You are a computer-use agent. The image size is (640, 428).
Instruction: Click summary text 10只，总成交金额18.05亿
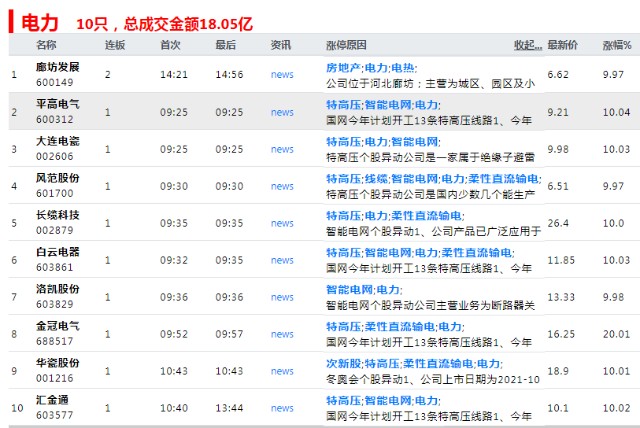click(x=164, y=24)
